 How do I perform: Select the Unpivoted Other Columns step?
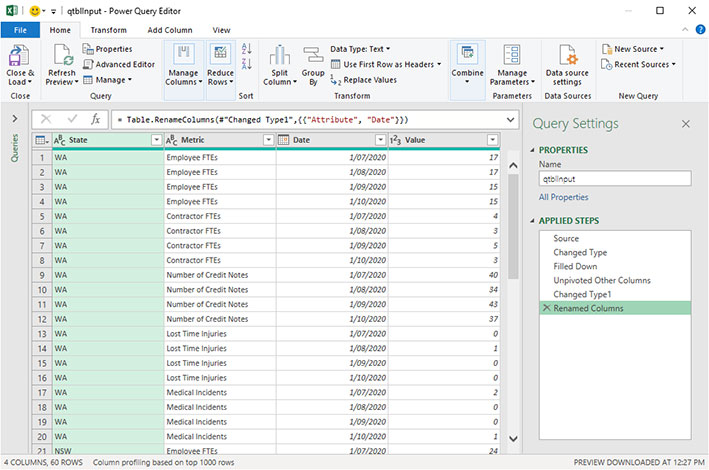click(x=615, y=280)
